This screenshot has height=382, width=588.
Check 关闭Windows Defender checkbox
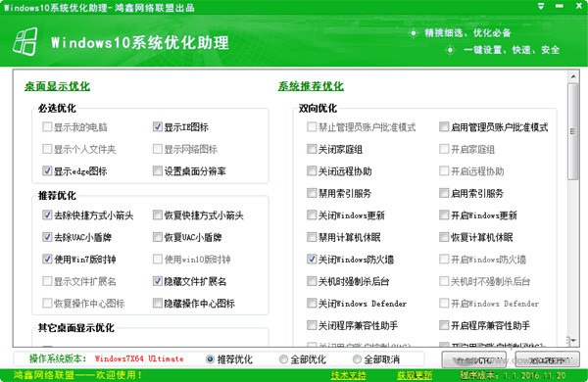(312, 303)
